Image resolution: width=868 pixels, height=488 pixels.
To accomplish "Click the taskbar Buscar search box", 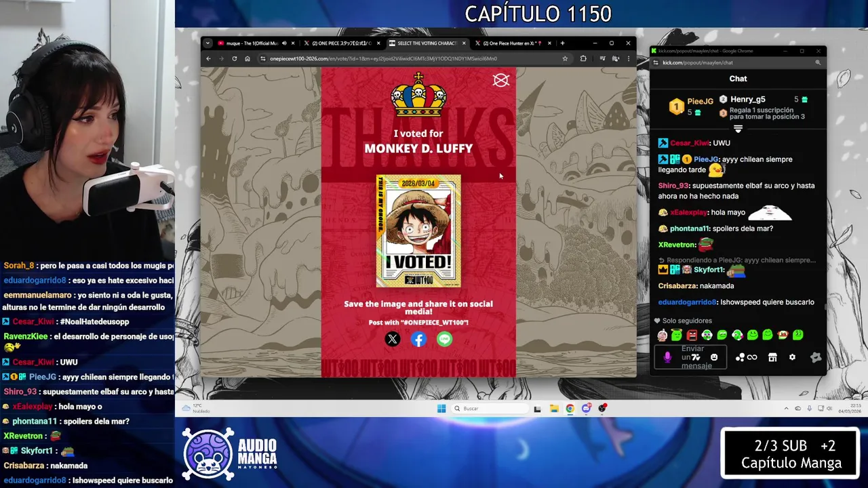I will tap(490, 409).
